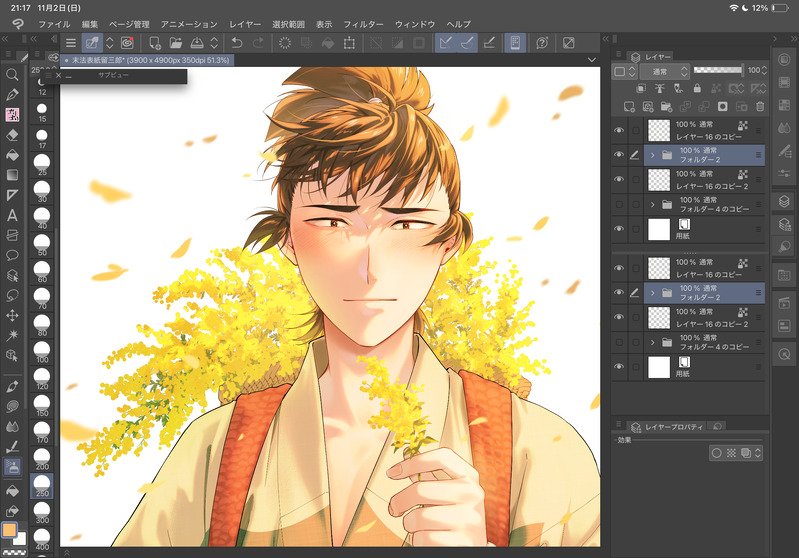The height and width of the screenshot is (558, 799).
Task: Hide レイヤー 16 のコピー in upper Layer panel
Action: pos(619,130)
